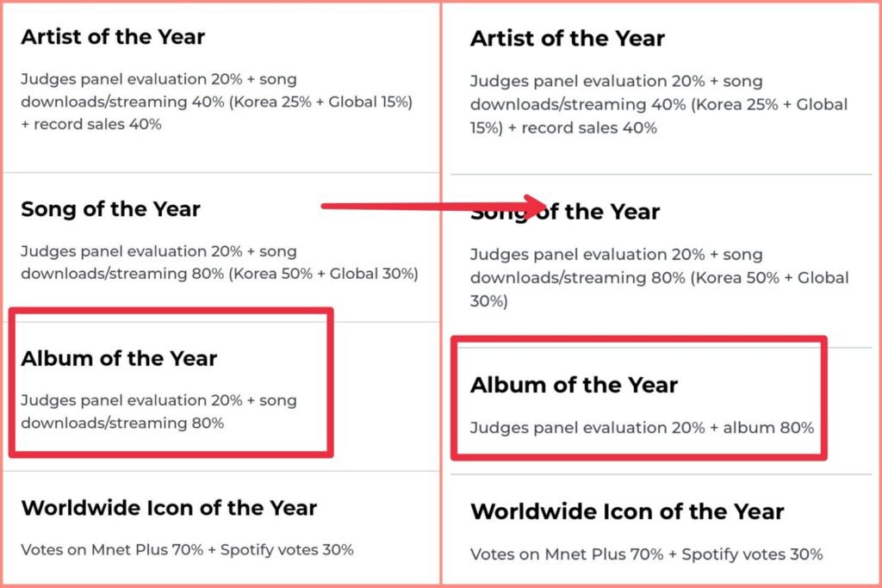Select right heading partly hidden by arrow

[565, 212]
